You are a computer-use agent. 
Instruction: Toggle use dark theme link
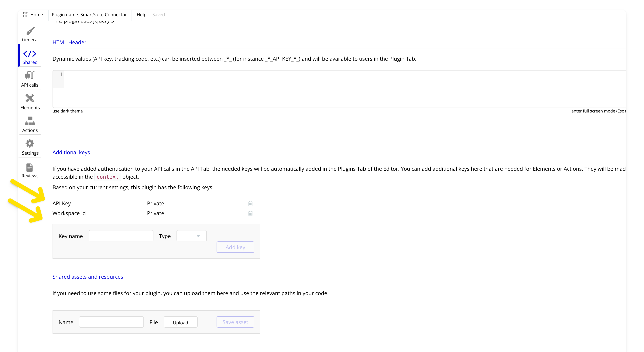pyautogui.click(x=67, y=111)
